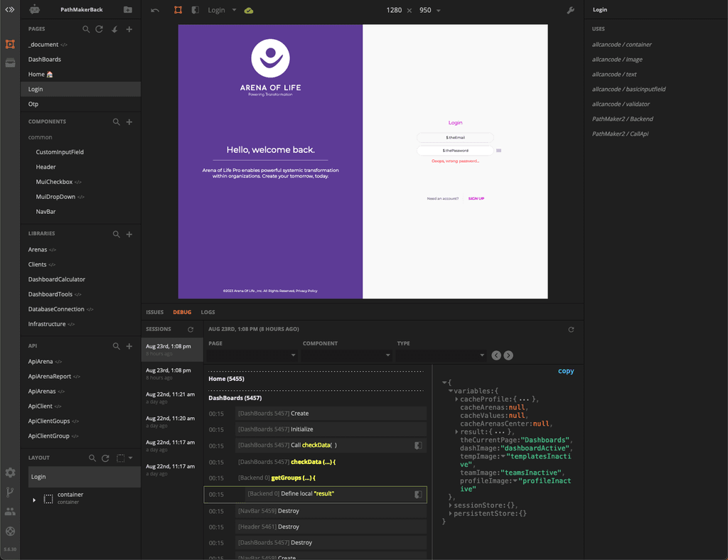728x560 pixels.
Task: Click the $.thePassword input field in preview
Action: pos(455,151)
